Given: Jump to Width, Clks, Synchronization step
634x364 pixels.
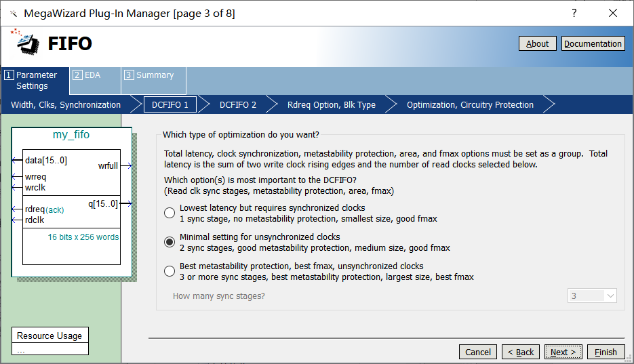Looking at the screenshot, I should [66, 105].
